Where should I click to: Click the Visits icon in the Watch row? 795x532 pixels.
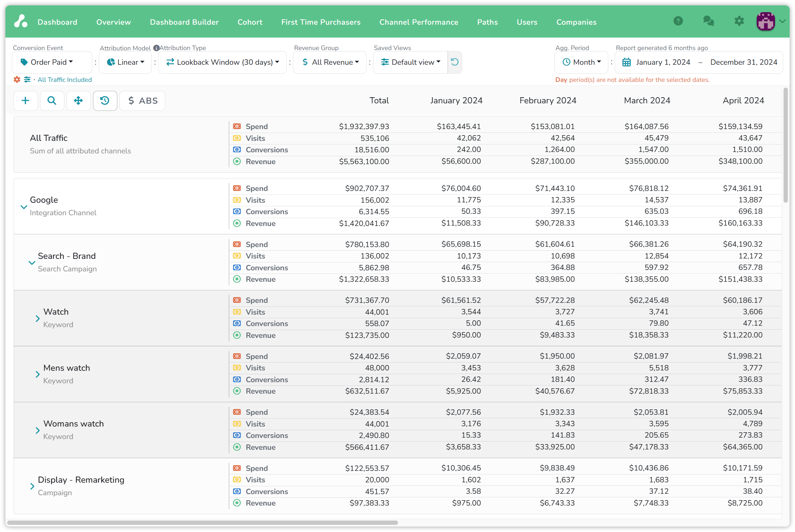237,312
